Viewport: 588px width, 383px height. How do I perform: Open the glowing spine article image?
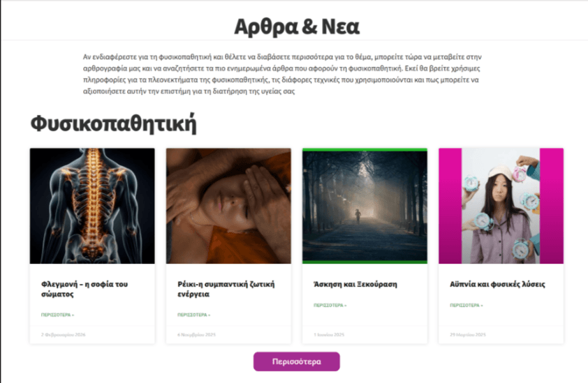(x=92, y=206)
